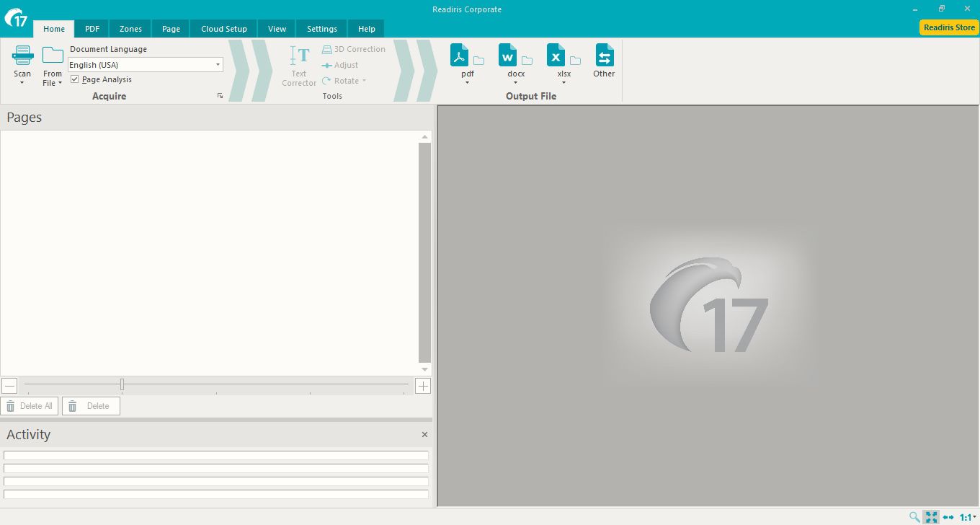Screen dimensions: 980x525
Task: Open the Readiris Store button
Action: (949, 27)
